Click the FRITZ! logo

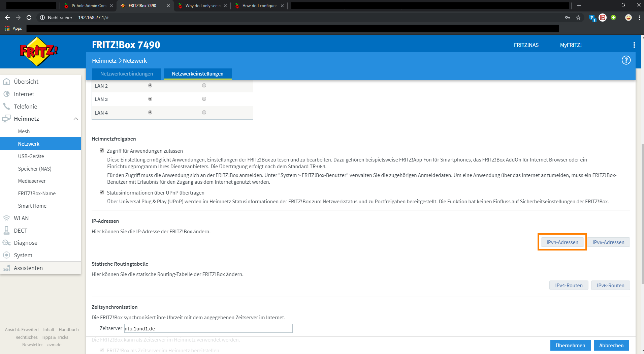tap(39, 51)
